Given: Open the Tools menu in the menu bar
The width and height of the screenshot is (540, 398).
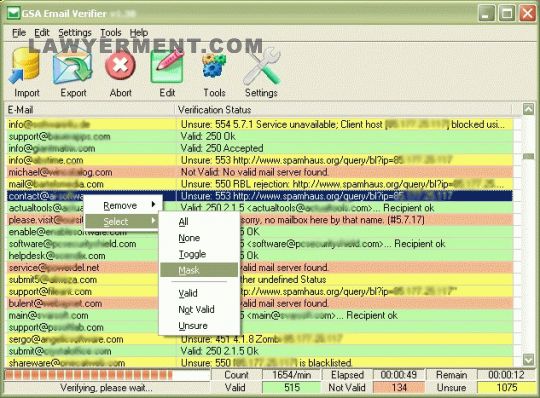Looking at the screenshot, I should coord(111,33).
